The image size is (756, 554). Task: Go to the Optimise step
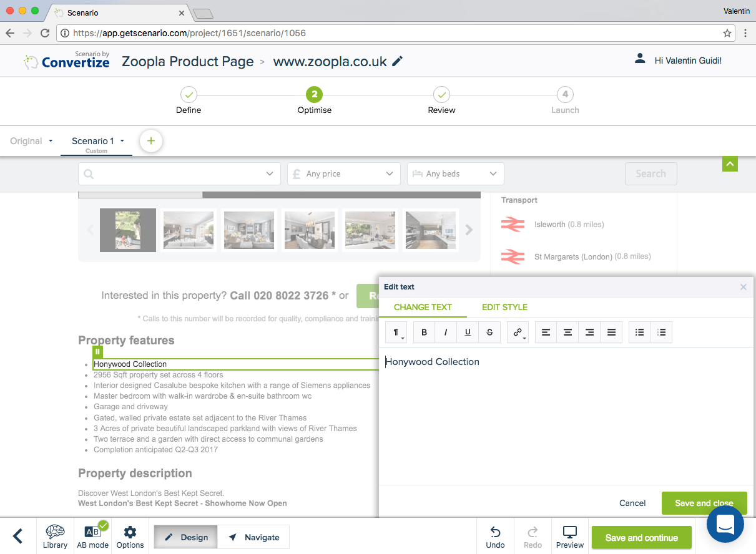pyautogui.click(x=315, y=101)
